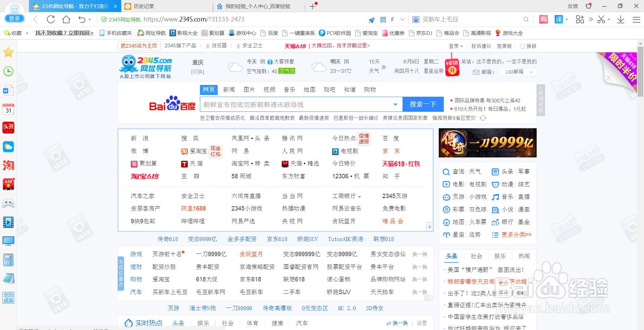Open the red shopping 购 extension

click(543, 19)
